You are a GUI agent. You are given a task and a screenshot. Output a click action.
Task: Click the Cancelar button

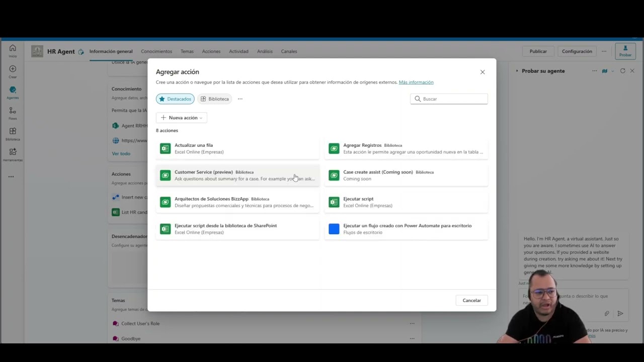pos(471,300)
